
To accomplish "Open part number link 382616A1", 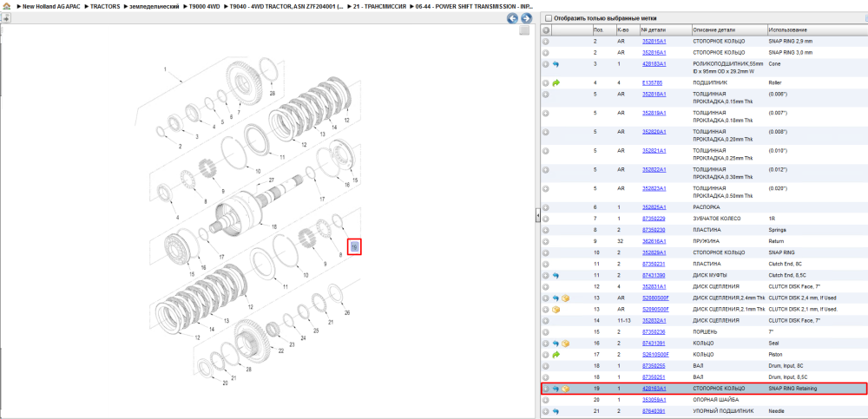I will point(654,241).
